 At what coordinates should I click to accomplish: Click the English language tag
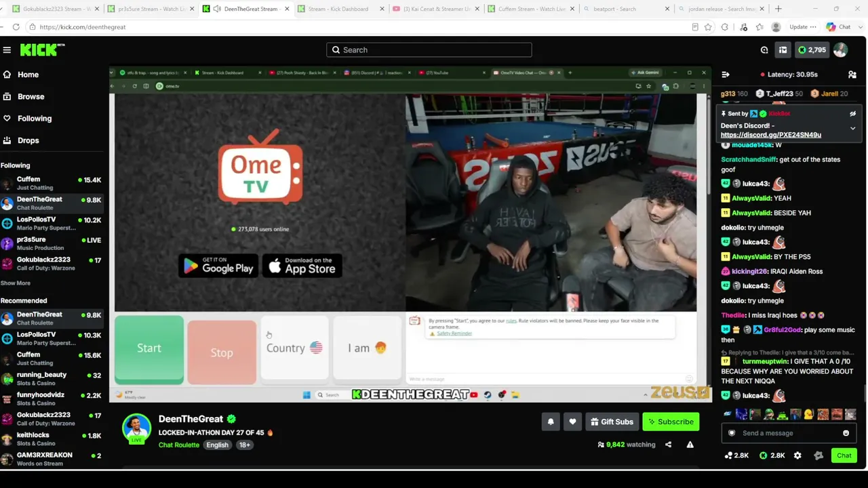point(217,445)
